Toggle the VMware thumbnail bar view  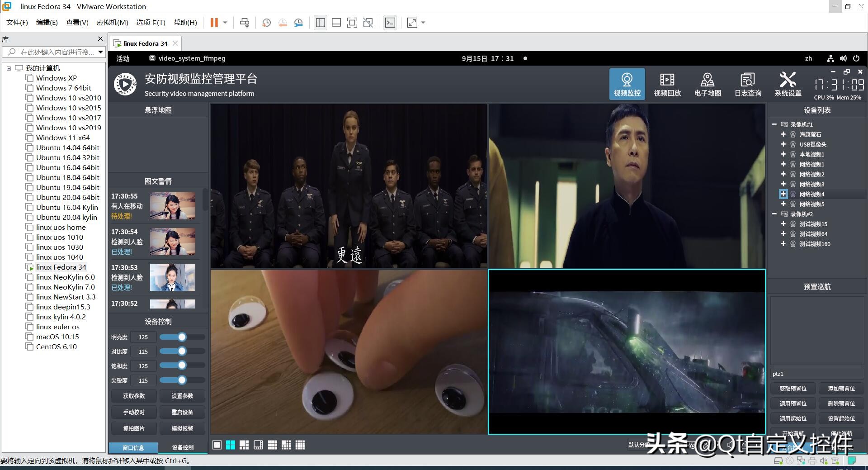[336, 23]
